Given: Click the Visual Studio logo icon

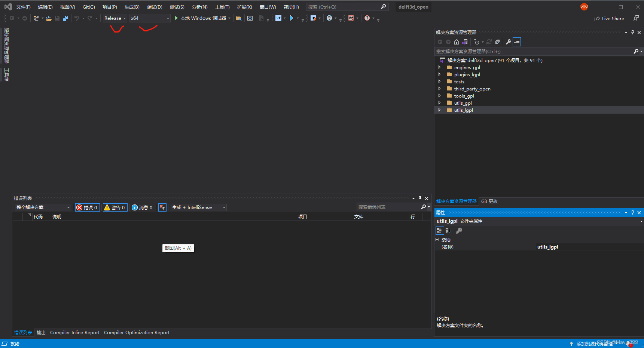Looking at the screenshot, I should (x=8, y=7).
